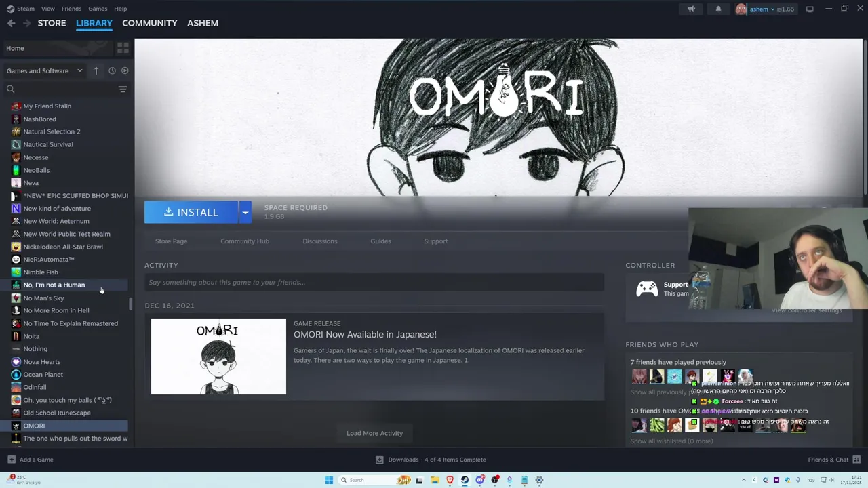Click the Necesse game icon
Viewport: 868px width, 488px height.
pos(16,157)
